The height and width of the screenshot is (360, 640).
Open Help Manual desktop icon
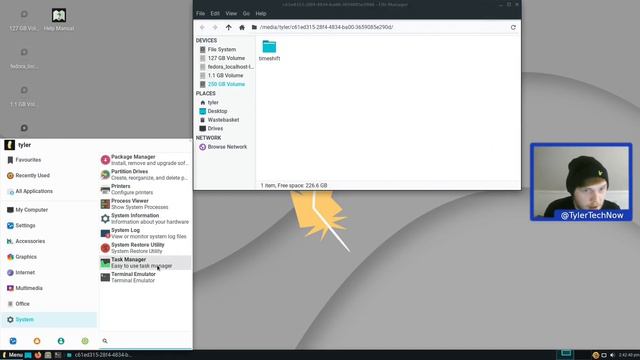[x=59, y=20]
